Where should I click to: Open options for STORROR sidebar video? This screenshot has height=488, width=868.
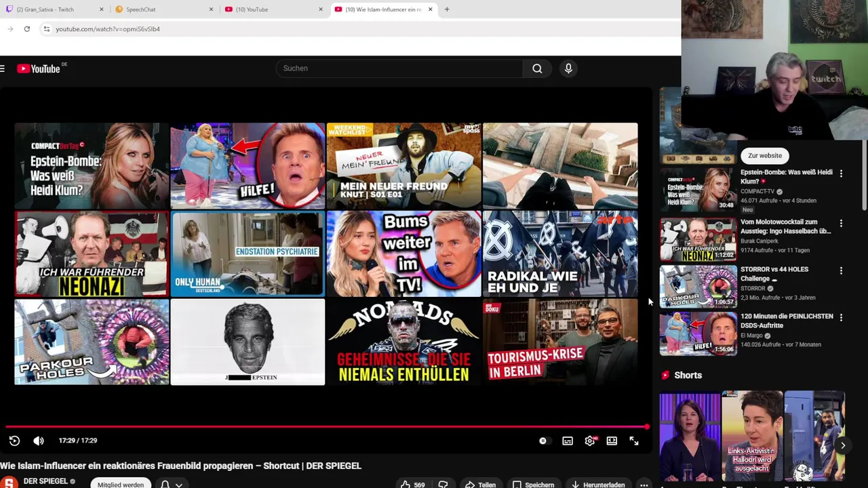841,270
